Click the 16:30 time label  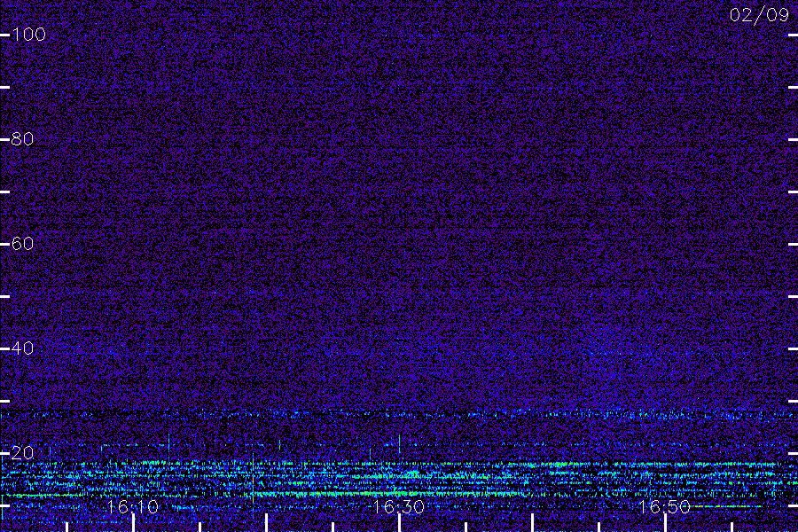pos(398,506)
